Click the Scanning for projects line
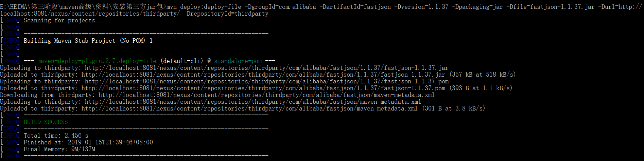The image size is (644, 161). 64,20
